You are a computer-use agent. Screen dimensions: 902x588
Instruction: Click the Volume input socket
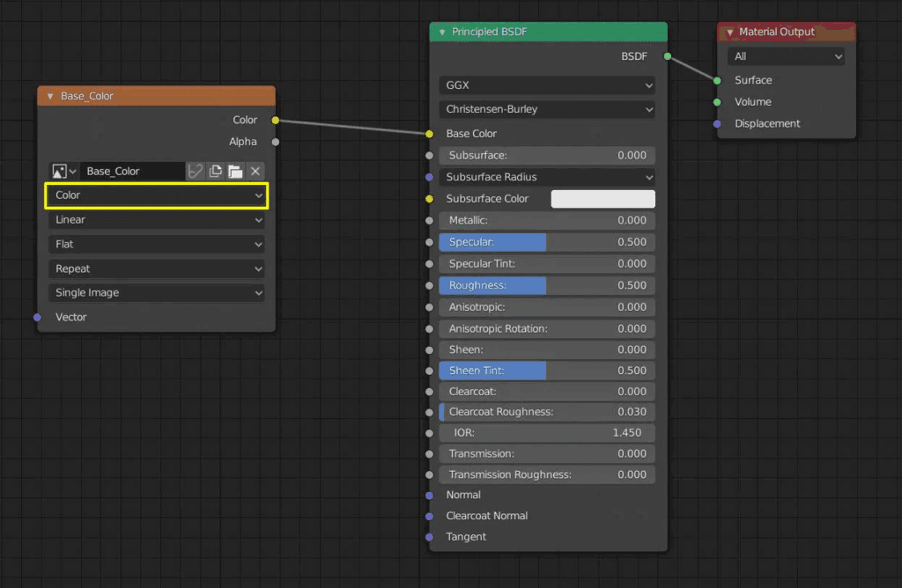tap(717, 102)
